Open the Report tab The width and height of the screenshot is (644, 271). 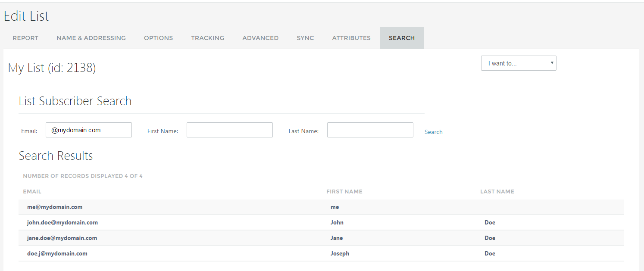[x=25, y=38]
